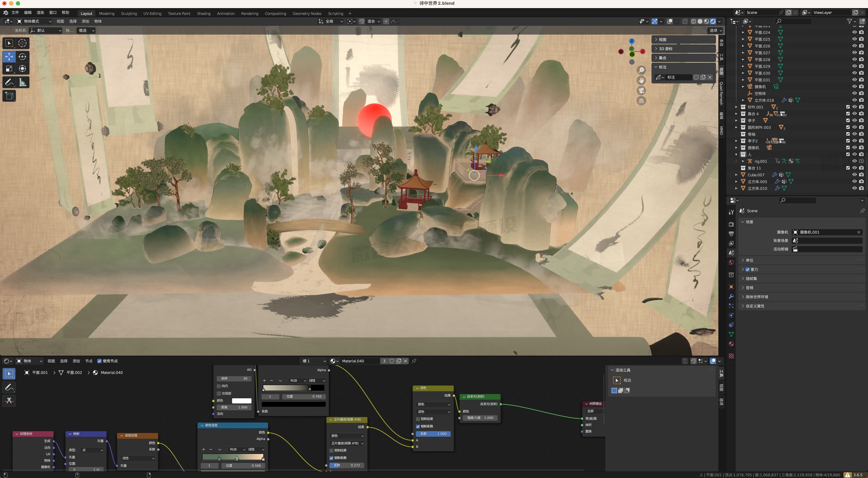
Task: Open Particle properties tab
Action: tap(731, 306)
